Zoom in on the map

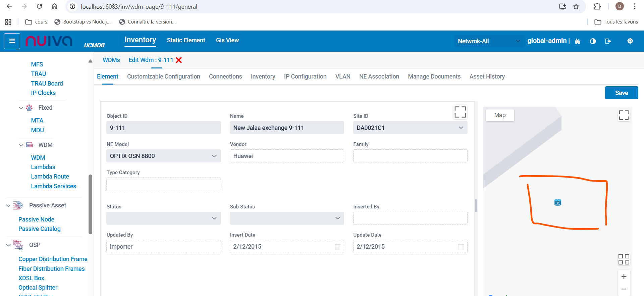(x=624, y=277)
